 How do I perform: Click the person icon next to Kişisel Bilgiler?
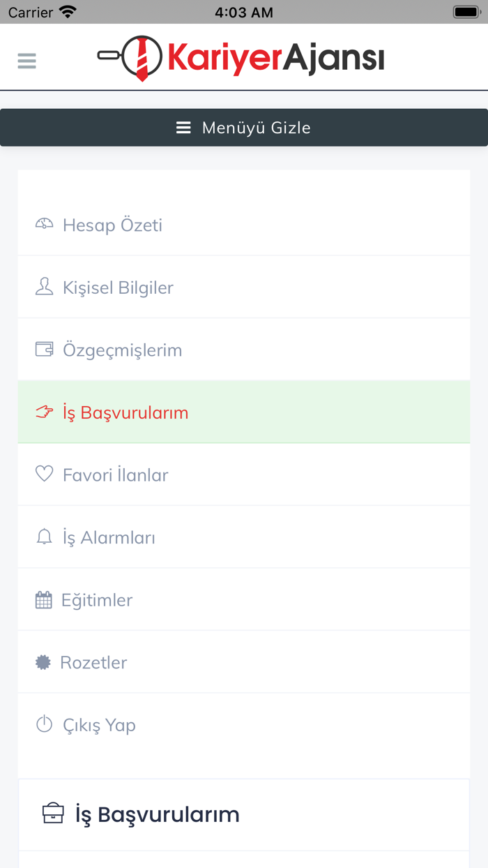click(44, 286)
